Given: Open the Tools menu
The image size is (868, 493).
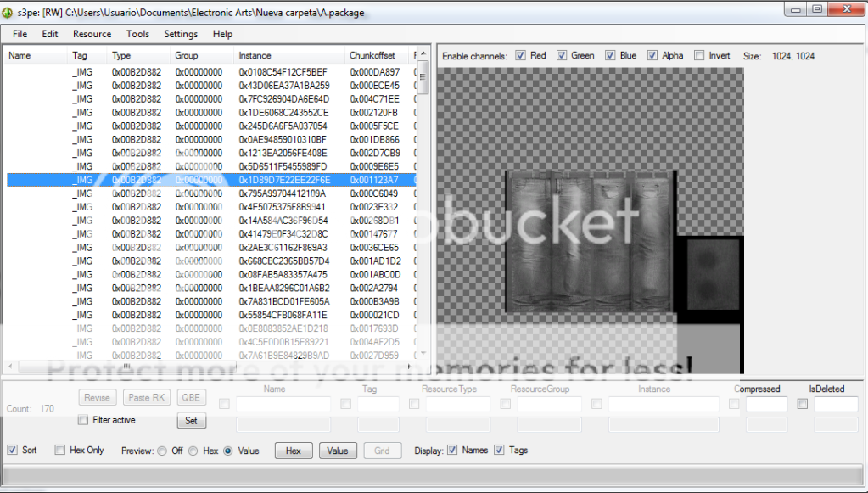Looking at the screenshot, I should (x=137, y=34).
